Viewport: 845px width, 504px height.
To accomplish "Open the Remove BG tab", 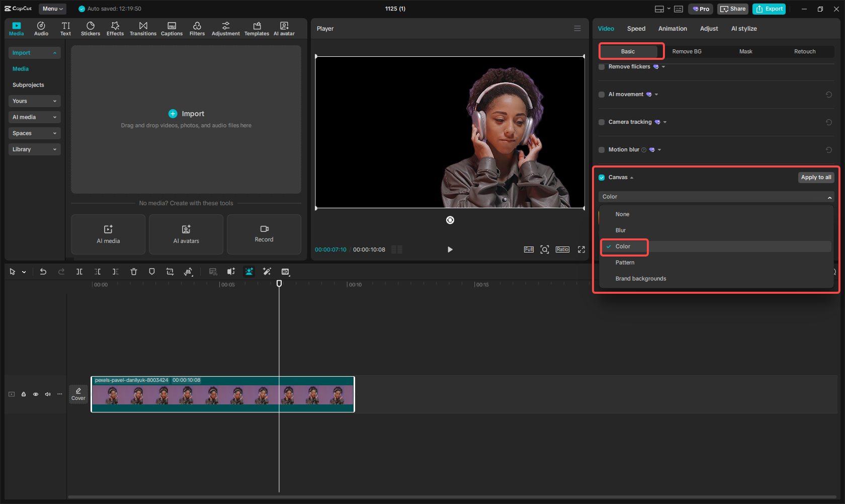I will pyautogui.click(x=687, y=51).
